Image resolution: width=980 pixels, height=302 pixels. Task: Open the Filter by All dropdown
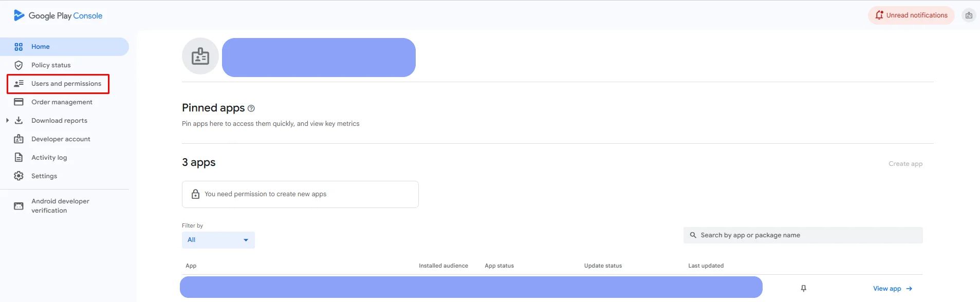(x=218, y=240)
